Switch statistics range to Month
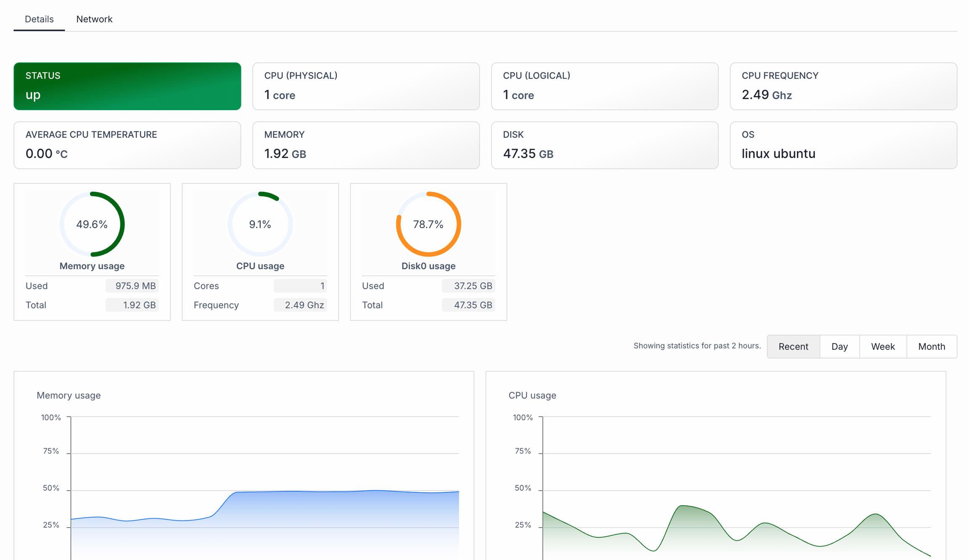The width and height of the screenshot is (969, 560). [x=932, y=346]
